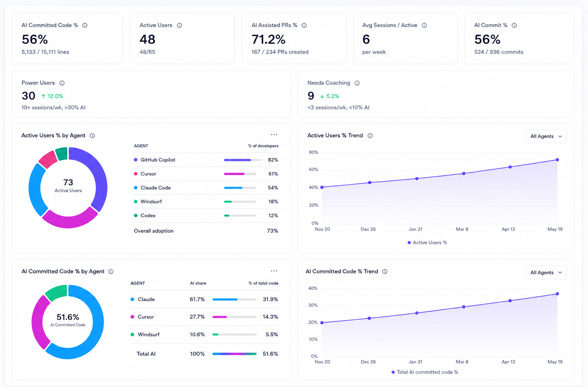This screenshot has width=588, height=387.
Task: Open All Agents dropdown in AI Committed Code Trend
Action: 546,272
